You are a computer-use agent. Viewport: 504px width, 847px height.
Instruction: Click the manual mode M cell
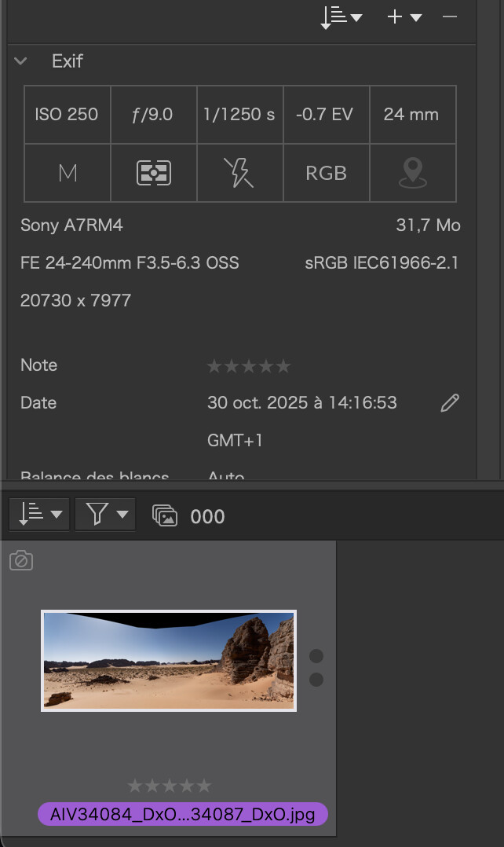[68, 173]
